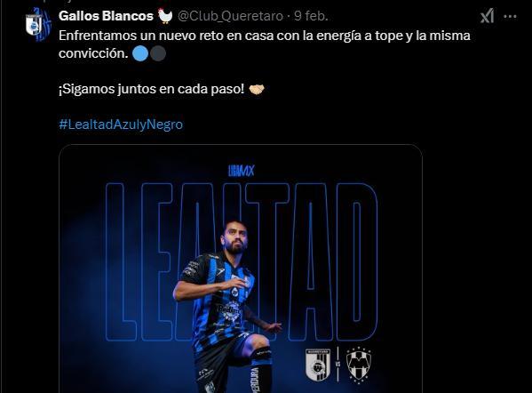
Task: Click the ¡Sigamos juntos en cada paso! line
Action: [151, 89]
